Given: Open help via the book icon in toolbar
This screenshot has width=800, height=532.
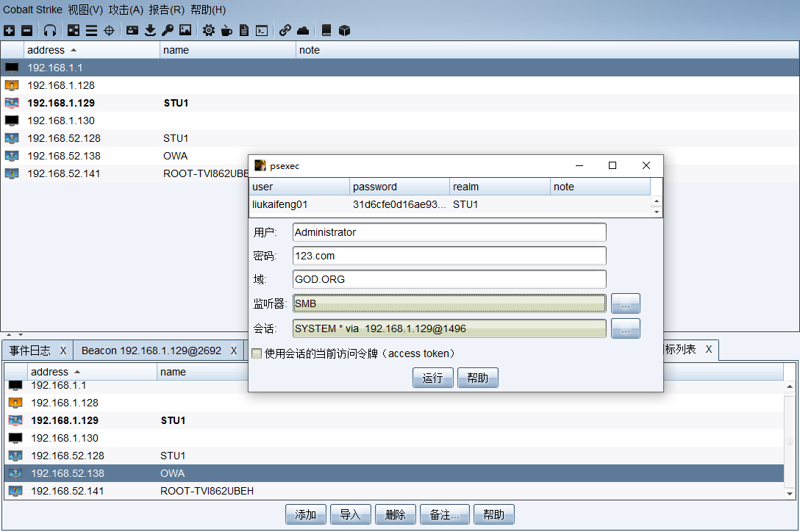Looking at the screenshot, I should 326,31.
